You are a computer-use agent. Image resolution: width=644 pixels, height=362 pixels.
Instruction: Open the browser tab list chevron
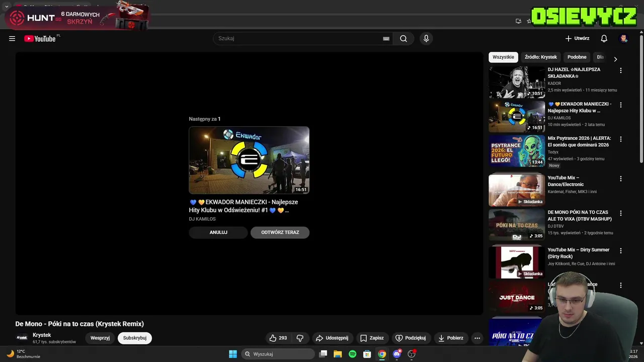(x=7, y=7)
